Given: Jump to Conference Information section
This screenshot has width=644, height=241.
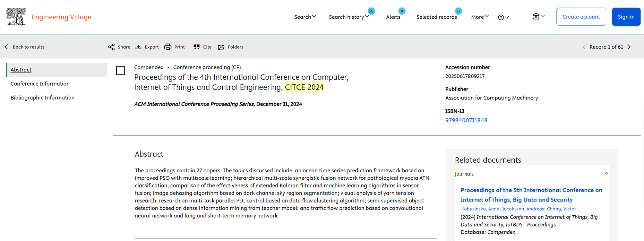Looking at the screenshot, I should point(40,84).
